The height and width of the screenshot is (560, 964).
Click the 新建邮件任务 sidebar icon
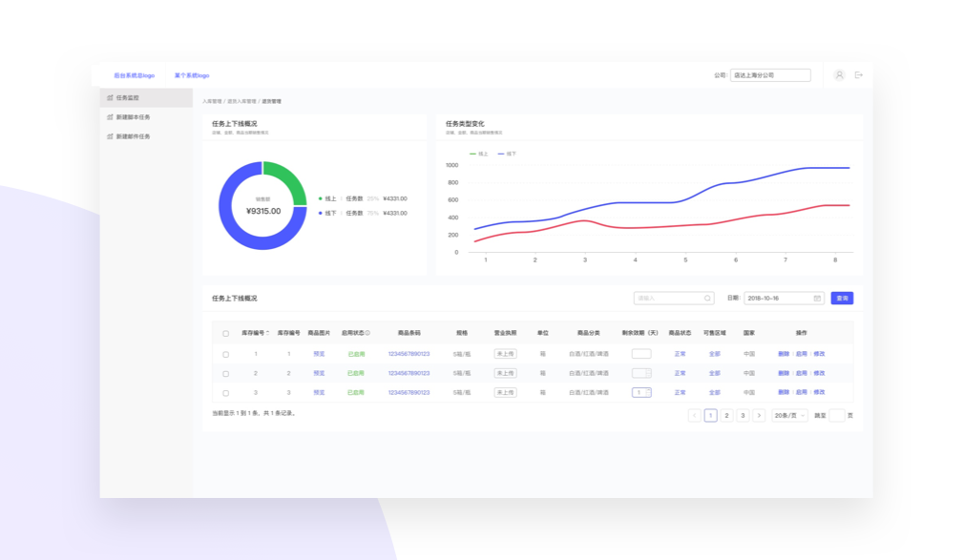[x=110, y=136]
